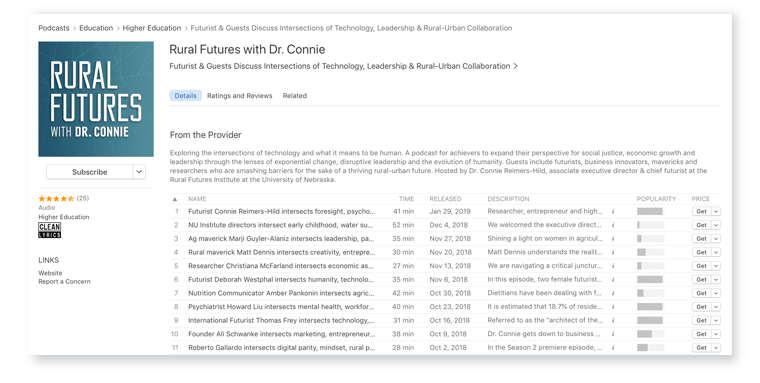Expand Get options for Ali Schwanke episode
The image size is (760, 383).
click(x=716, y=334)
